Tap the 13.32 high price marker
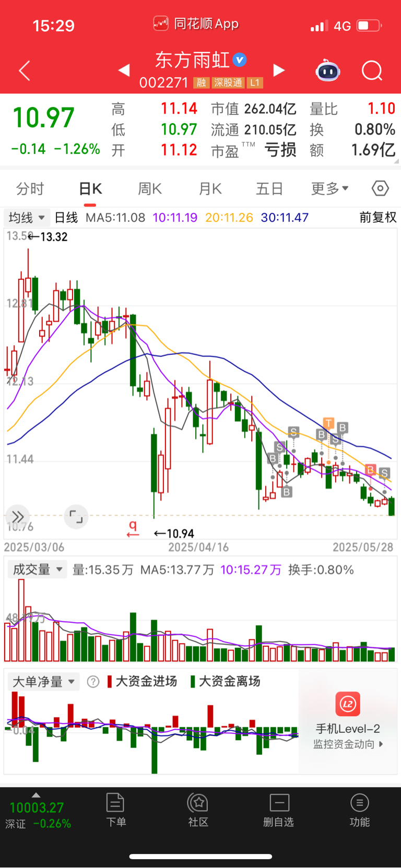Image resolution: width=401 pixels, height=868 pixels. pos(48,237)
